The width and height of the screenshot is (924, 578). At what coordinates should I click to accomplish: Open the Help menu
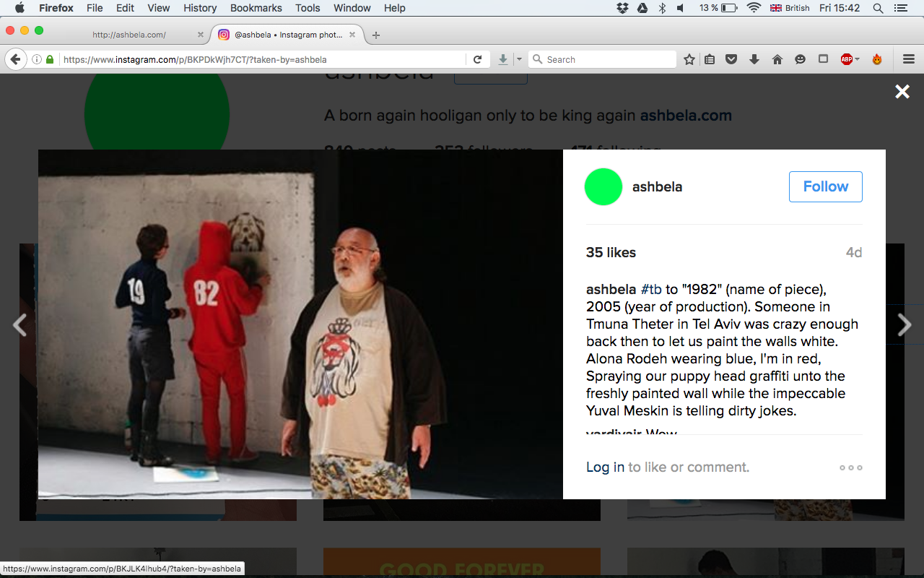(x=395, y=8)
